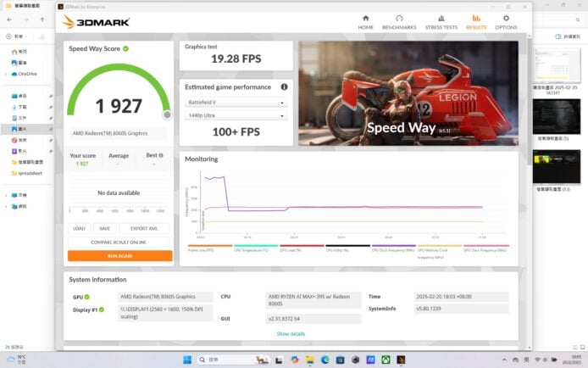
Task: Toggle the CPU Temperature legend item
Action: (x=250, y=249)
